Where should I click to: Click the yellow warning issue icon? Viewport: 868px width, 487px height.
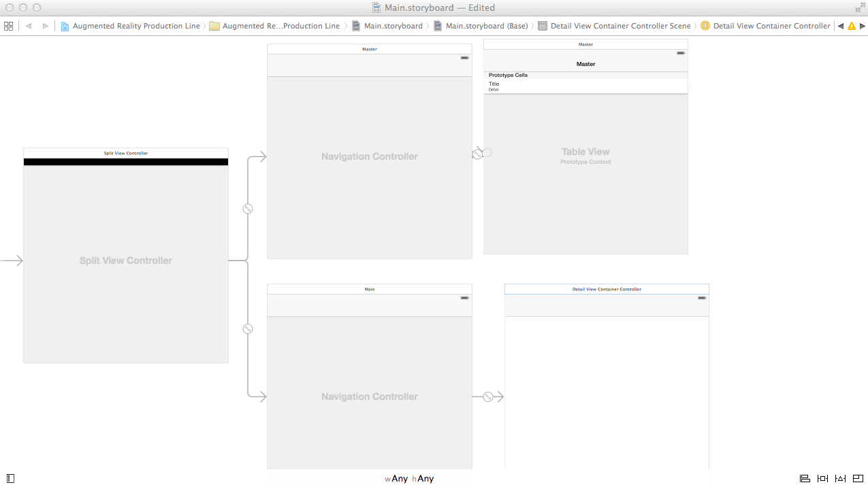(851, 26)
